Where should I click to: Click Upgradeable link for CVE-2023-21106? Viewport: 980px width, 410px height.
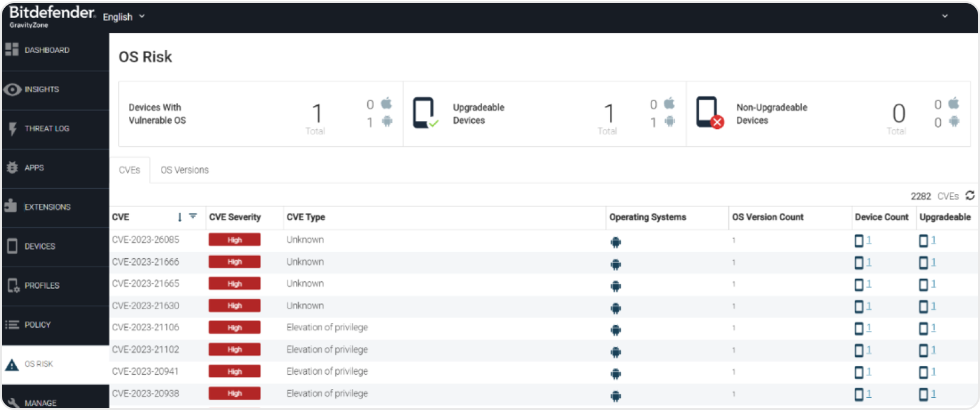(928, 328)
